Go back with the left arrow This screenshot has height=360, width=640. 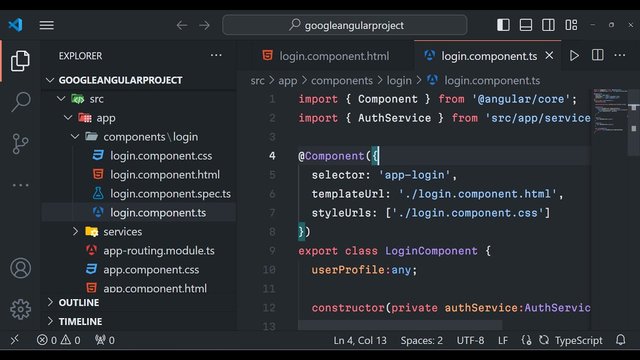[182, 25]
